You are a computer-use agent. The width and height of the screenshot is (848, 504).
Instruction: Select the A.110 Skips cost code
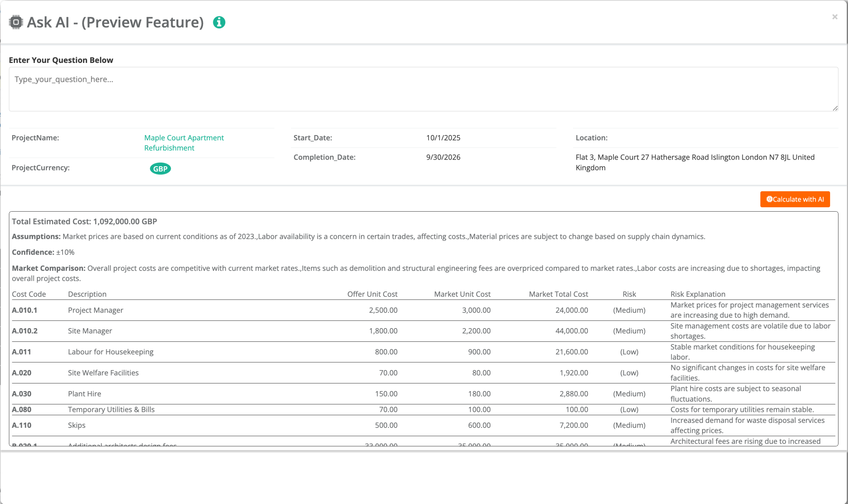coord(22,425)
